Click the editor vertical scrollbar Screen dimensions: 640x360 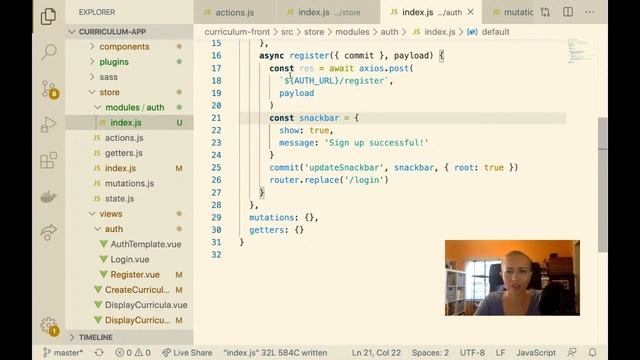pyautogui.click(x=602, y=185)
